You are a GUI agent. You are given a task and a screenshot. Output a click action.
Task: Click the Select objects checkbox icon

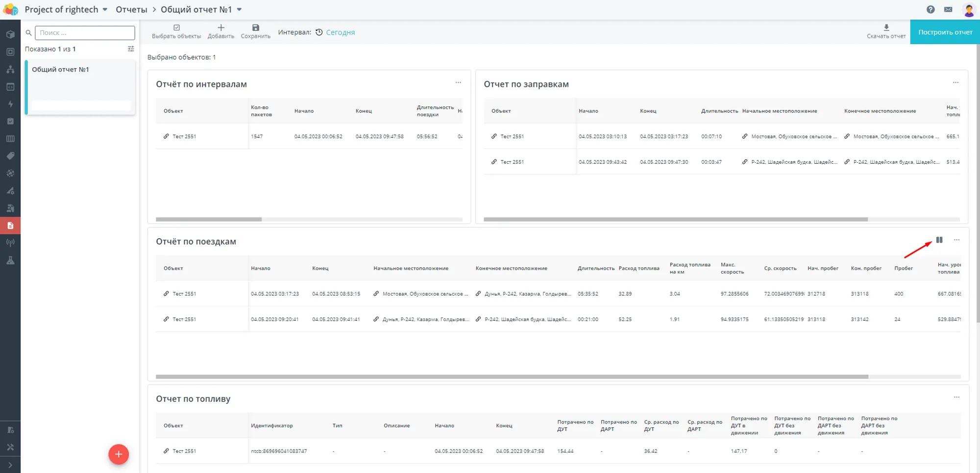point(176,28)
